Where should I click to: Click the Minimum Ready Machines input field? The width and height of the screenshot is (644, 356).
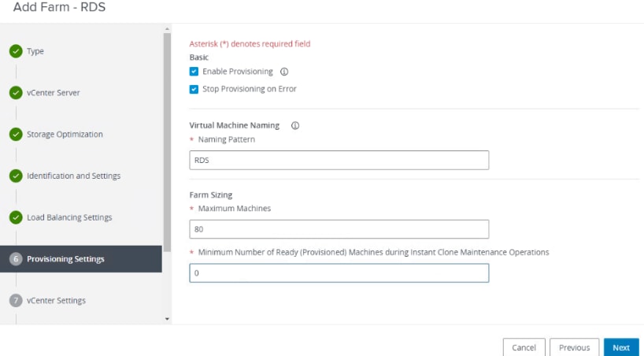point(339,273)
